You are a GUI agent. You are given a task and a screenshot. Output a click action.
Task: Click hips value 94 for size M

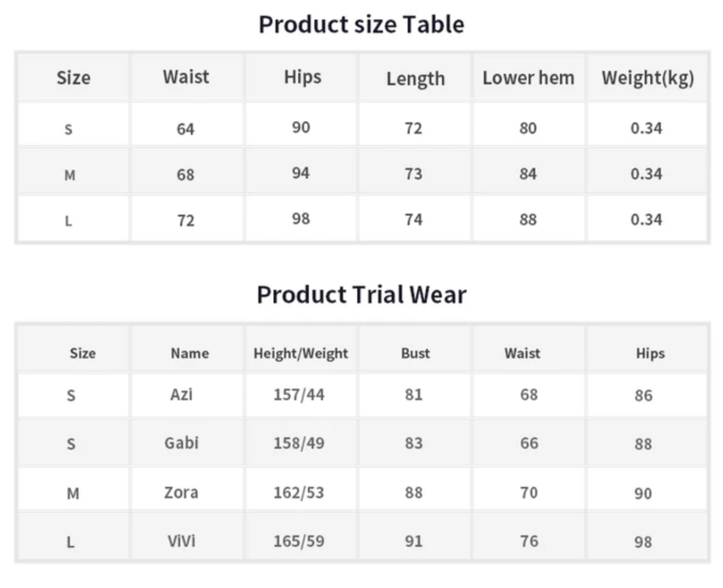301,173
